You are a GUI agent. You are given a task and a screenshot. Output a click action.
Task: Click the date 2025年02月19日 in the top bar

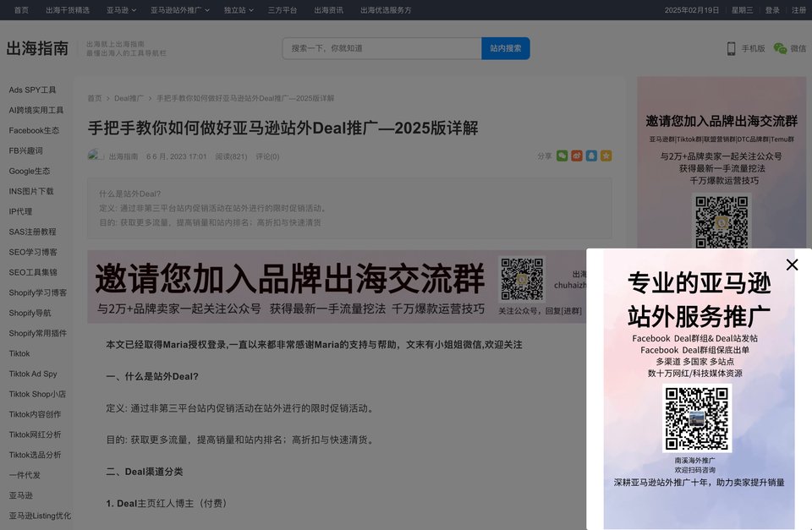tap(692, 10)
